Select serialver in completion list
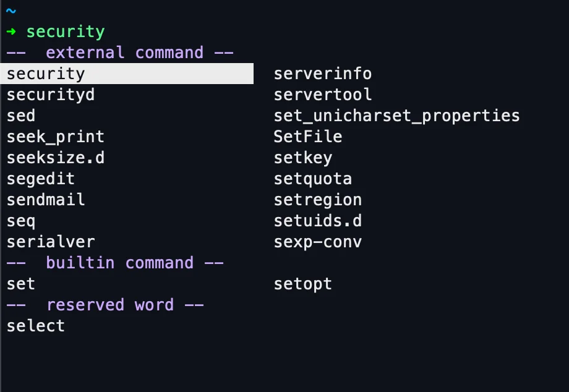 tap(51, 242)
